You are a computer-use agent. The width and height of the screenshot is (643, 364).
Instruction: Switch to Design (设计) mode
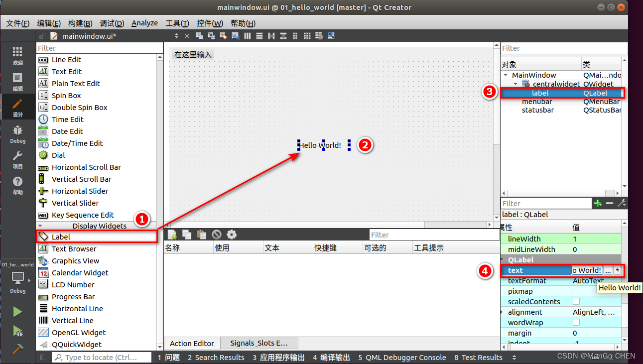pyautogui.click(x=17, y=108)
